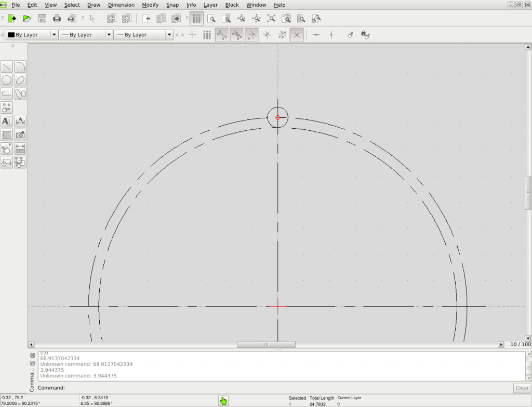Expand the line width By Layer dropdown
The width and height of the screenshot is (532, 407).
(86, 35)
